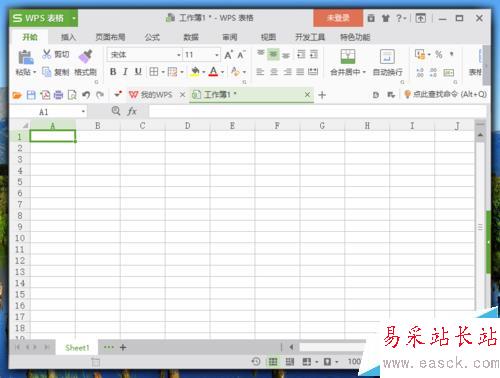Switch to page break preview icon
Screen dimensions: 500x378
[290, 362]
